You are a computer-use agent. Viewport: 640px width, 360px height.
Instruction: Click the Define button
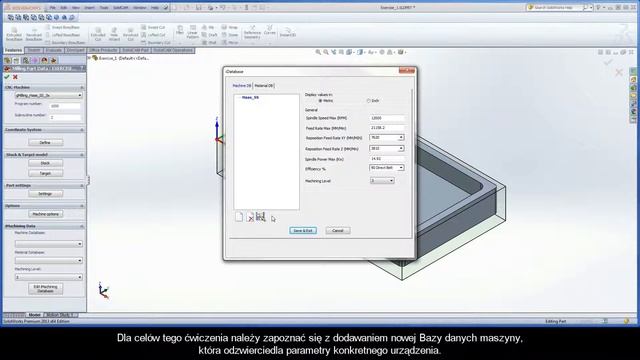pyautogui.click(x=45, y=142)
